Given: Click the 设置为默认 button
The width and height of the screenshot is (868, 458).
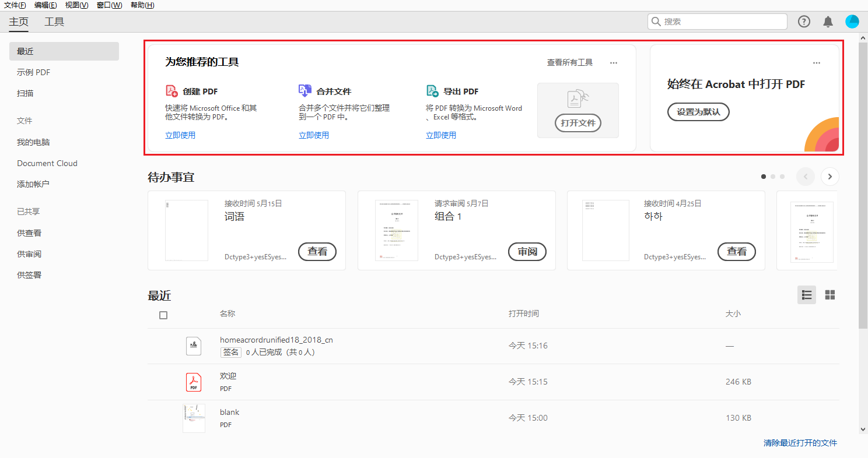Looking at the screenshot, I should [x=698, y=112].
